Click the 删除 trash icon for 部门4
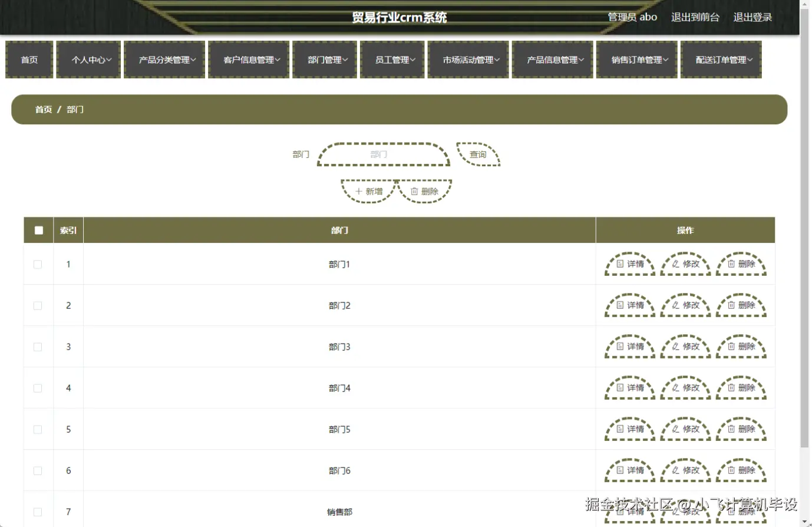The width and height of the screenshot is (812, 527). 731,388
